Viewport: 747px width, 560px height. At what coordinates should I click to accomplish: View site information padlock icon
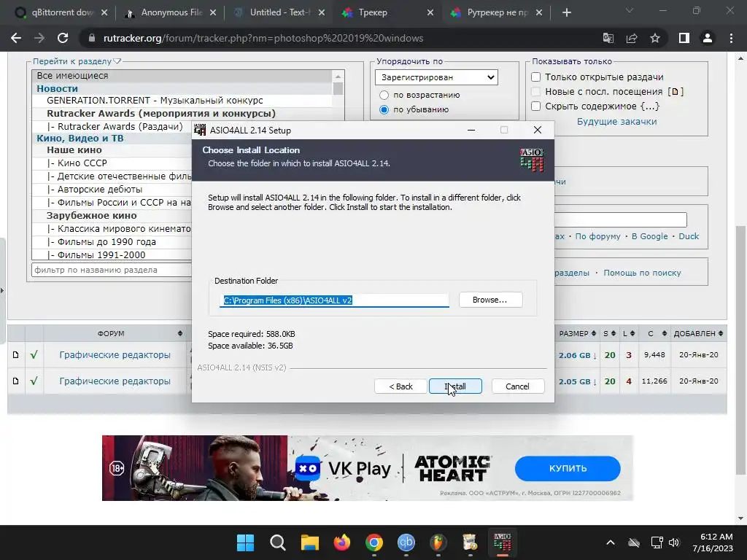[x=91, y=38]
